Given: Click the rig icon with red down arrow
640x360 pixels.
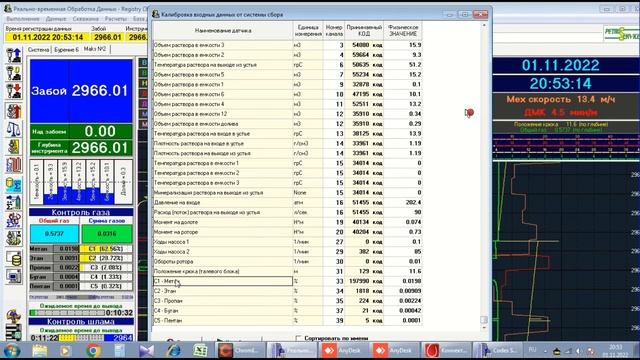Looking at the screenshot, I should [x=13, y=91].
